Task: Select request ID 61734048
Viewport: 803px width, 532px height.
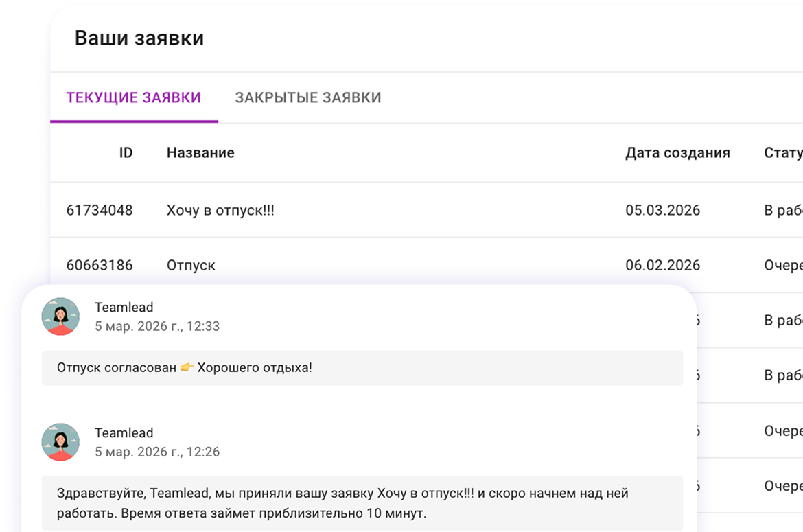Action: [x=100, y=210]
